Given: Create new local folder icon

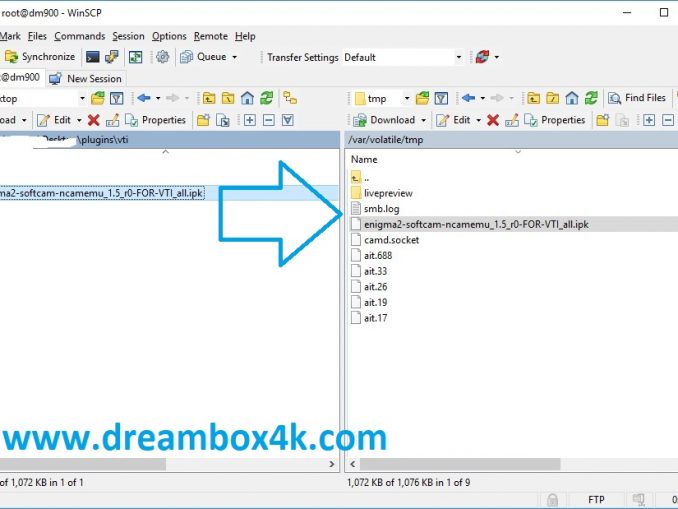Looking at the screenshot, I should coord(203,120).
